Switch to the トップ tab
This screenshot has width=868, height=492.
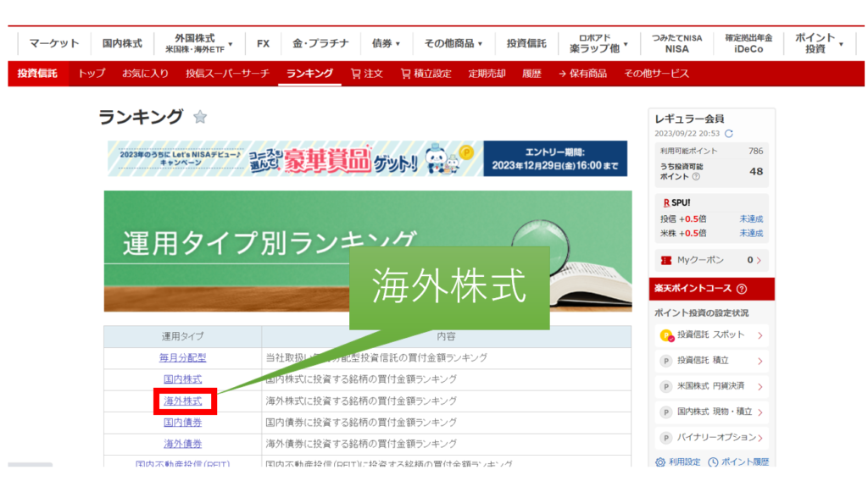[x=92, y=74]
